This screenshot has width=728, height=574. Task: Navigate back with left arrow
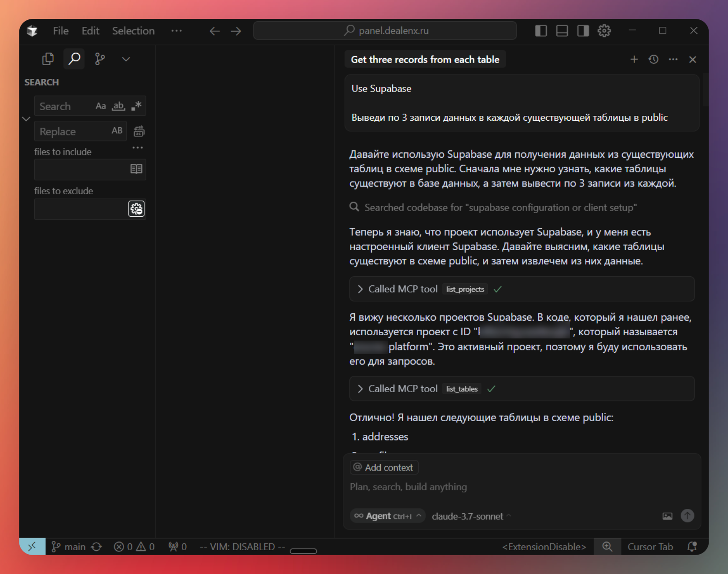tap(214, 31)
